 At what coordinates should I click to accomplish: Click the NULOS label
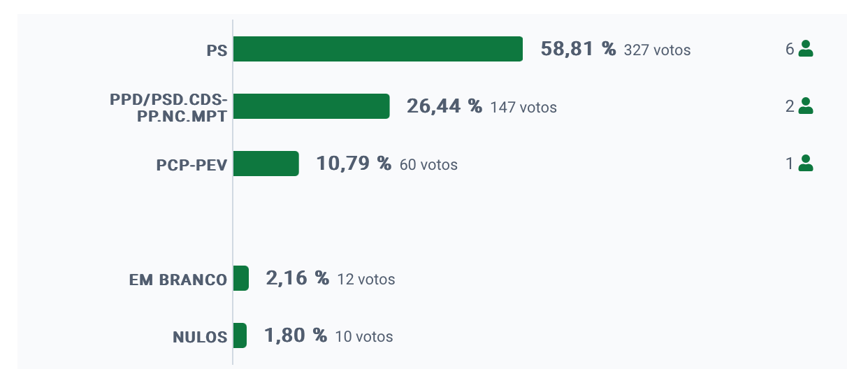(200, 337)
